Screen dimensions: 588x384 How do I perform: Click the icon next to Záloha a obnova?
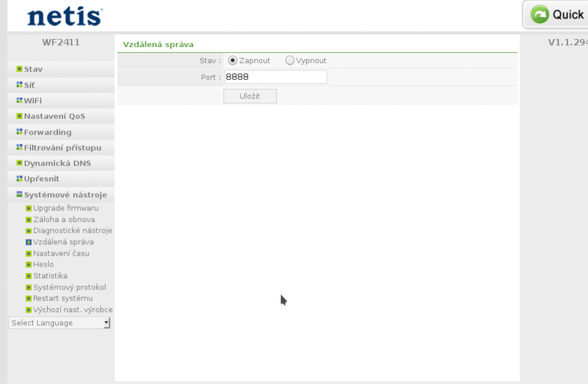click(29, 220)
